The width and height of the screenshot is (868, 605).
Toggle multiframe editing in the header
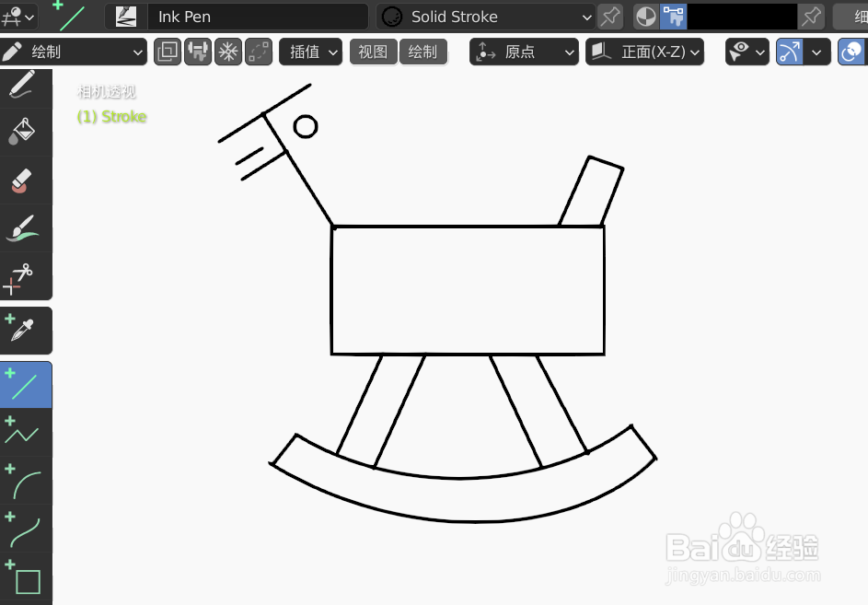click(x=167, y=52)
